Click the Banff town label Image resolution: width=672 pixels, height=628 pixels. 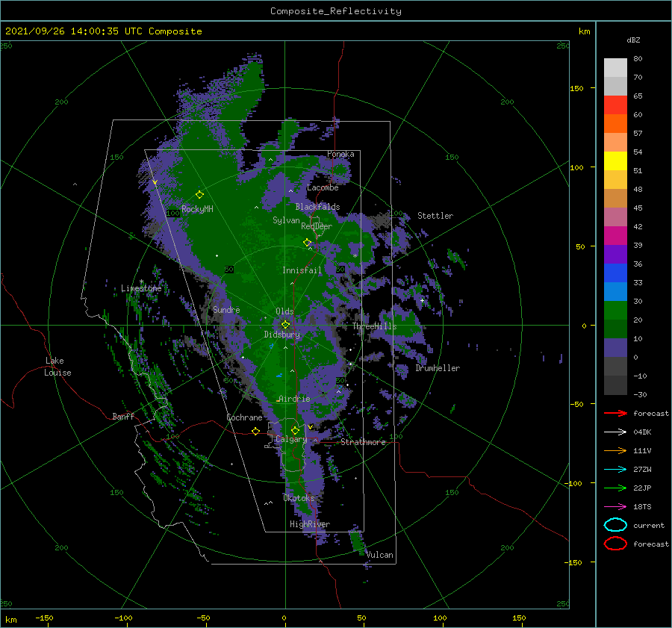pos(123,416)
